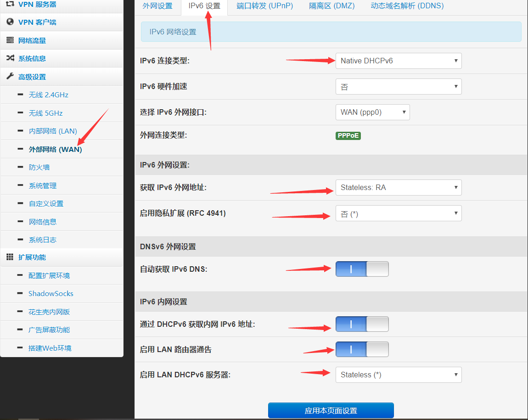Open 花生壳内网版 page
Viewport: 528px width, 420px height.
[x=49, y=312]
